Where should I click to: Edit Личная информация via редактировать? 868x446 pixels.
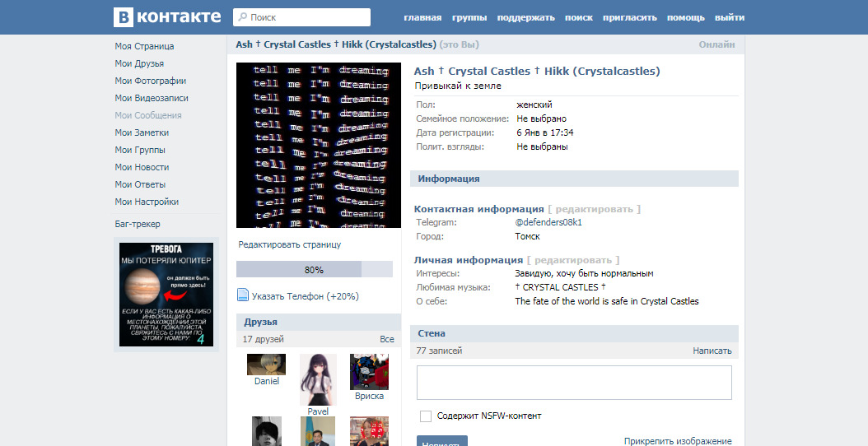[x=573, y=260]
